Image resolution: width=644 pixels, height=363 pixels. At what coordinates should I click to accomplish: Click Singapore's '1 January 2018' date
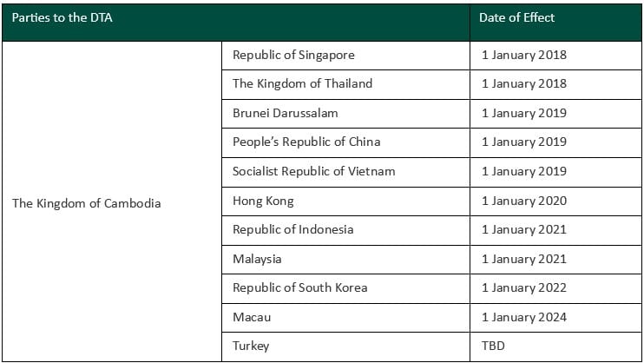[523, 55]
